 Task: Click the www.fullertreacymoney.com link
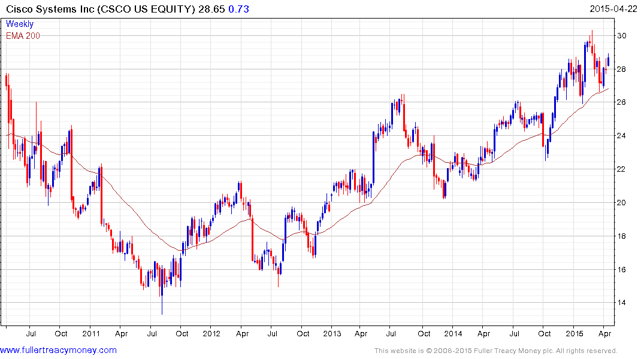tap(58, 350)
